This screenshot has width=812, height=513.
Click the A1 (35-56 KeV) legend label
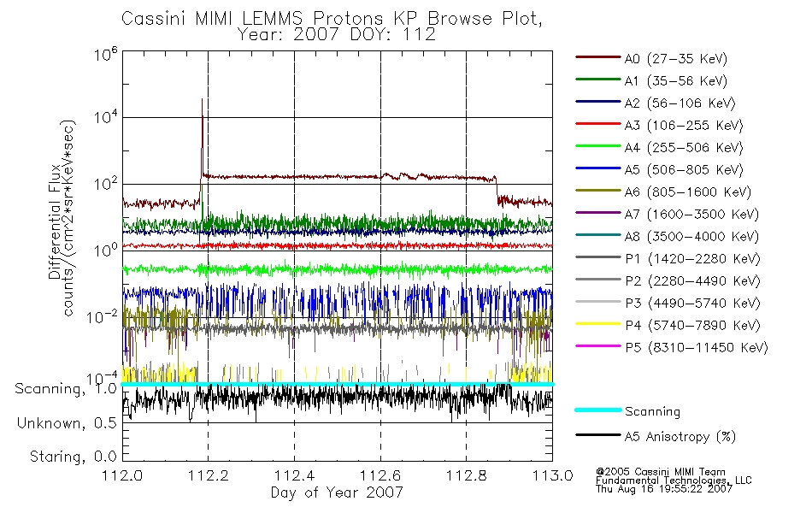[x=676, y=81]
